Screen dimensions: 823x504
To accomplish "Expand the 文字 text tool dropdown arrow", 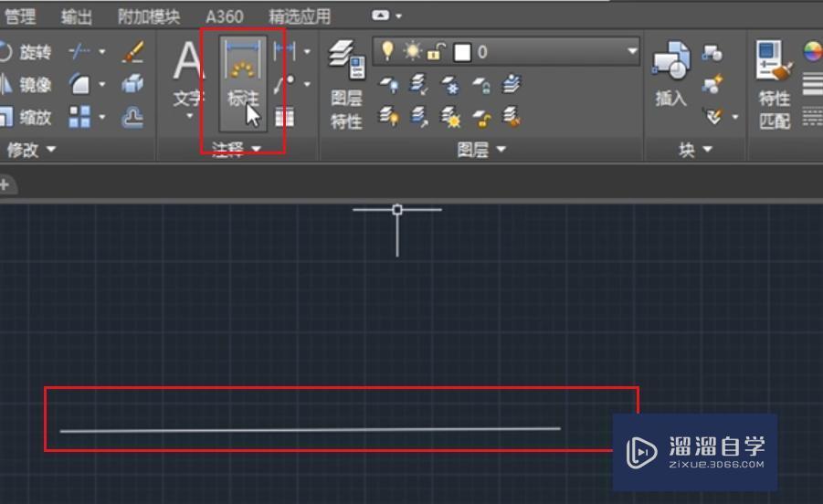I will (x=189, y=116).
